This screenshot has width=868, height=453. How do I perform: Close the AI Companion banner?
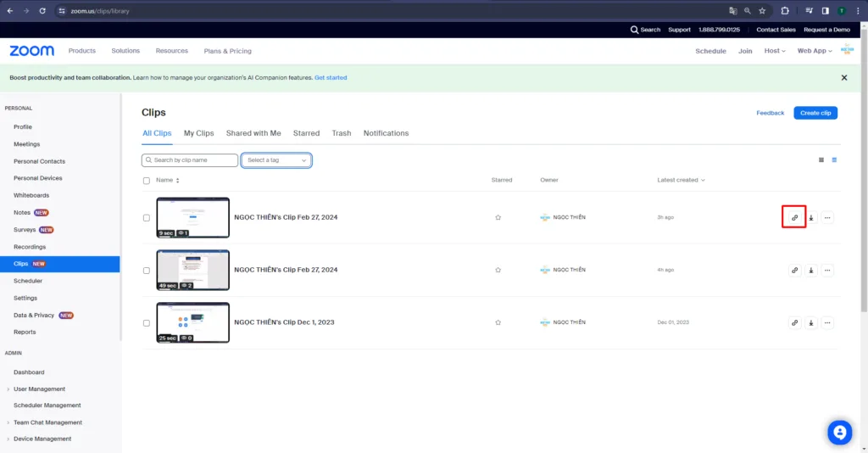click(x=843, y=78)
